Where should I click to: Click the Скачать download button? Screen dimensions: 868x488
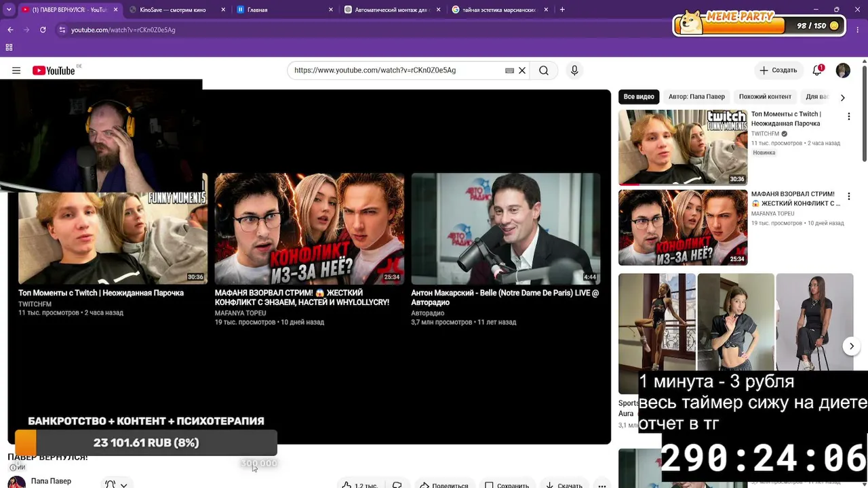564,485
